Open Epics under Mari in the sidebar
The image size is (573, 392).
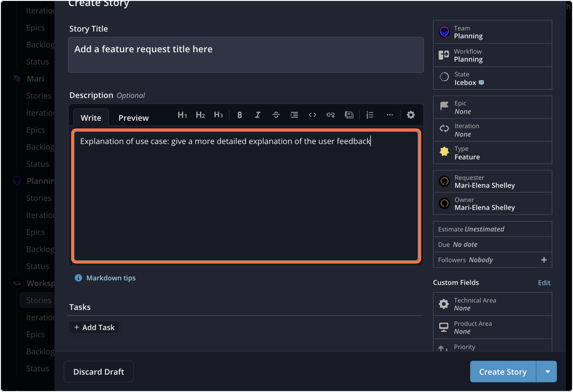pos(35,130)
